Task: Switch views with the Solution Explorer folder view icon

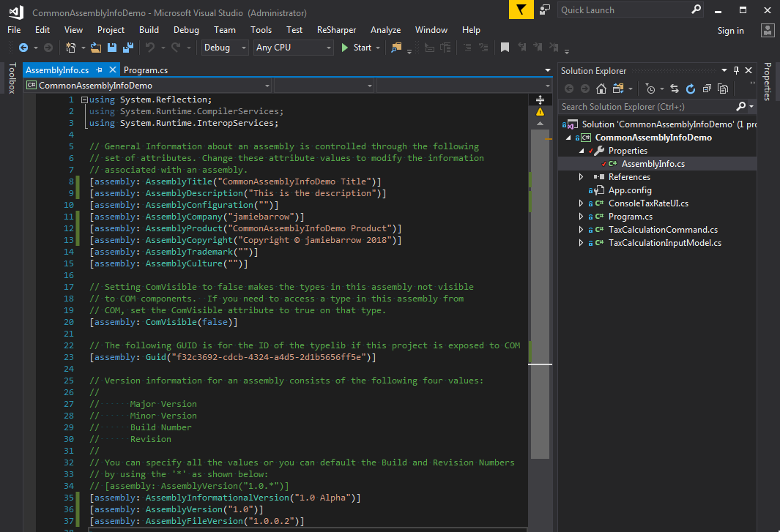Action: tap(618, 89)
